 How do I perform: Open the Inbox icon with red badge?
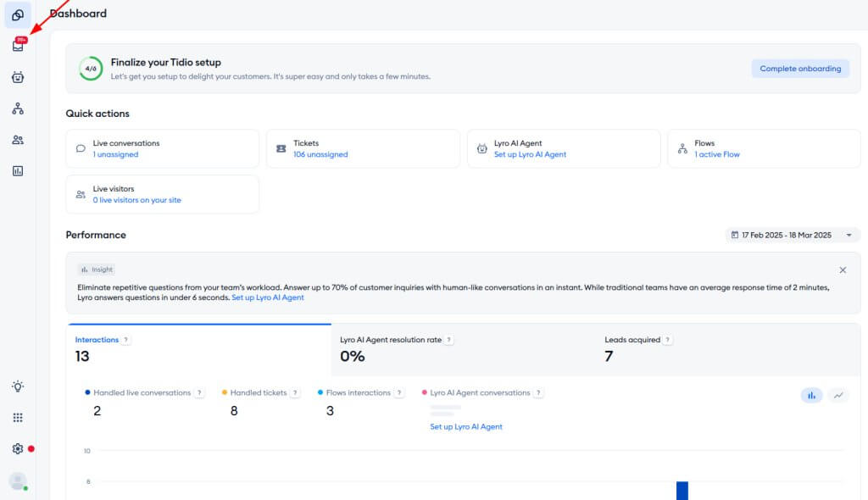tap(19, 45)
